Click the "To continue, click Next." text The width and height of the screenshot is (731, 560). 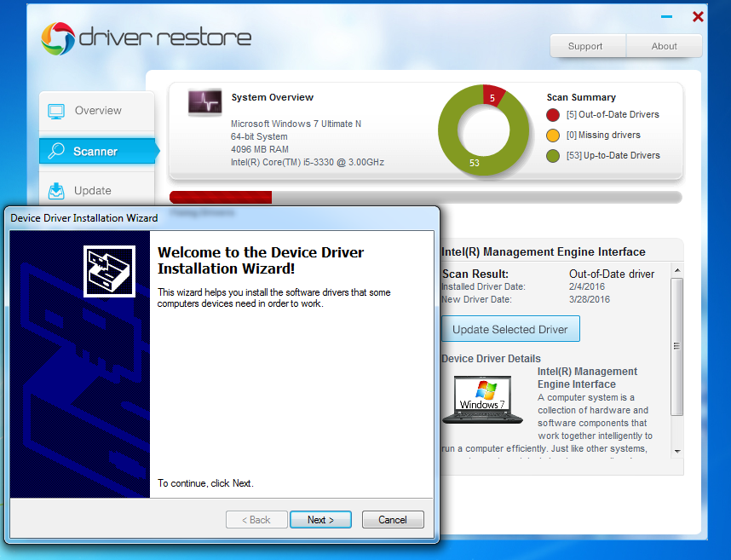205,483
